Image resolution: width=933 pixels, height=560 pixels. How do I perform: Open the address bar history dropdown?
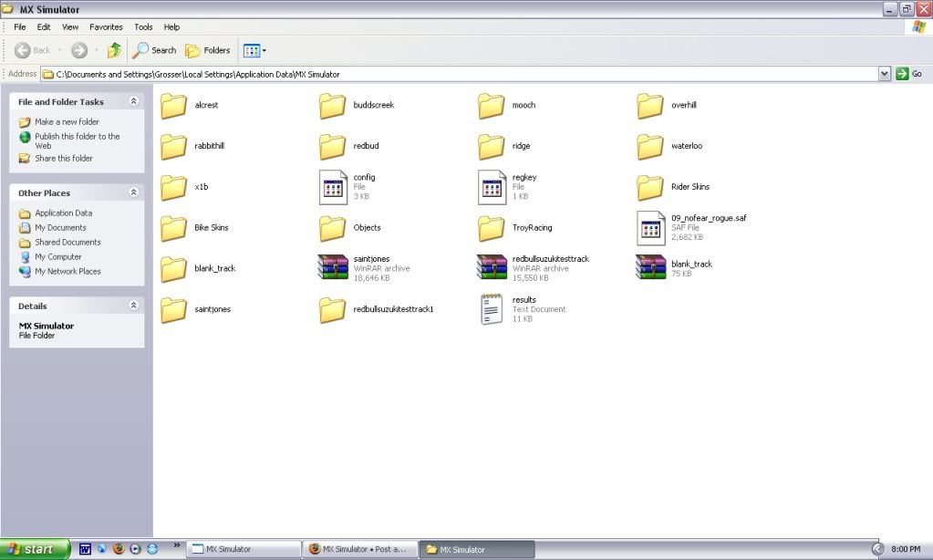click(x=885, y=74)
